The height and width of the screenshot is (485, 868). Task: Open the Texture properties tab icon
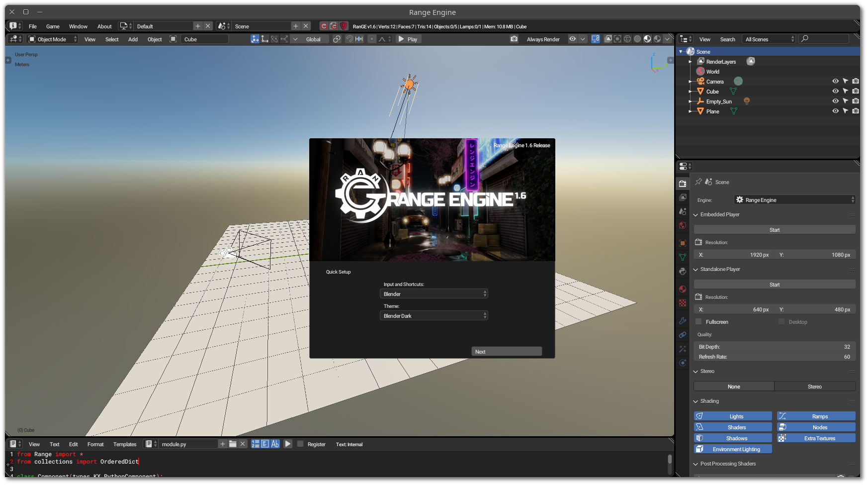pos(683,303)
